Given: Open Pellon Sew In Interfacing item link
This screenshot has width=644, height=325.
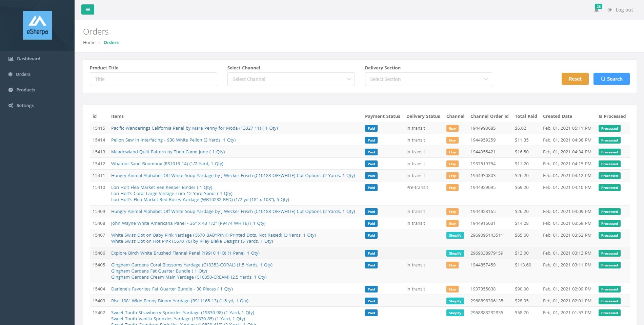Looking at the screenshot, I should click(x=173, y=140).
